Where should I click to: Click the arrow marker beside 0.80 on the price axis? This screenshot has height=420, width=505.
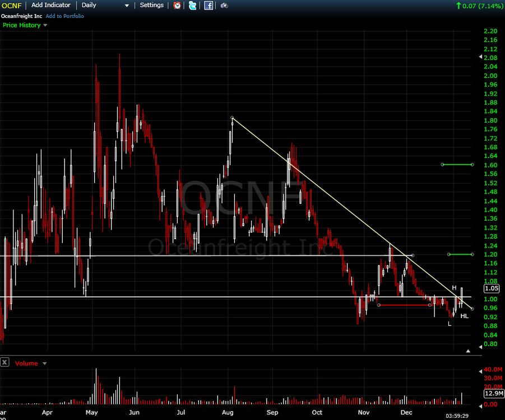tap(480, 347)
